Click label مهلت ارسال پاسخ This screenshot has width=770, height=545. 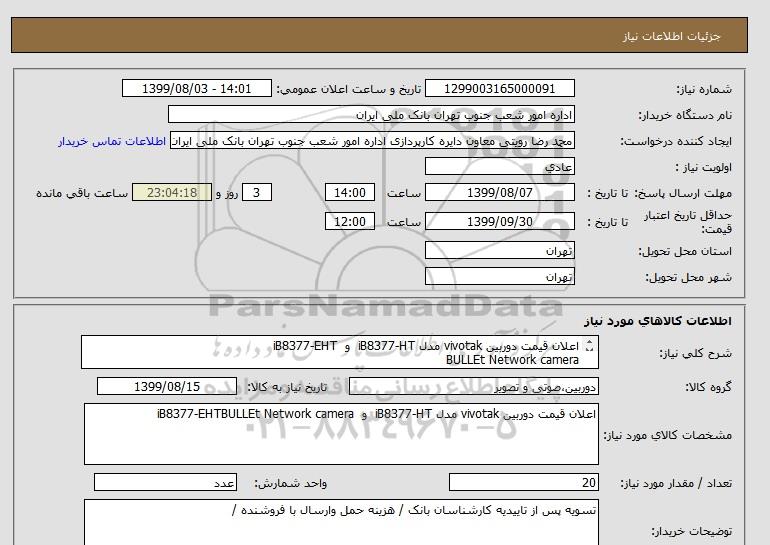click(683, 193)
